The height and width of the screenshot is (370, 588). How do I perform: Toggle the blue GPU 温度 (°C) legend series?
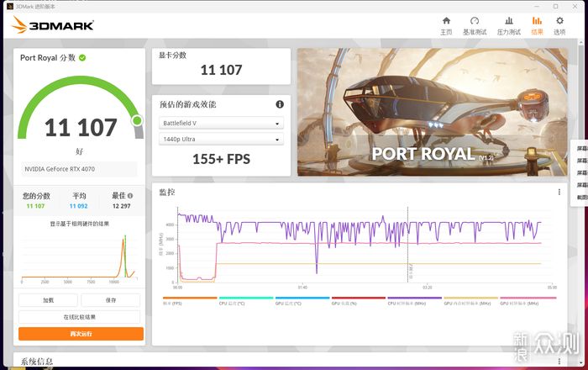[302, 300]
